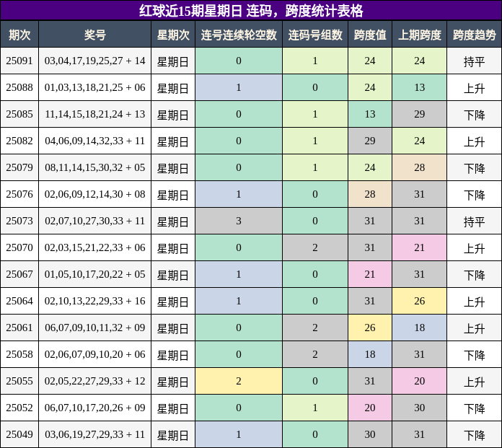
Task: Select period number 25076
Action: tap(19, 194)
